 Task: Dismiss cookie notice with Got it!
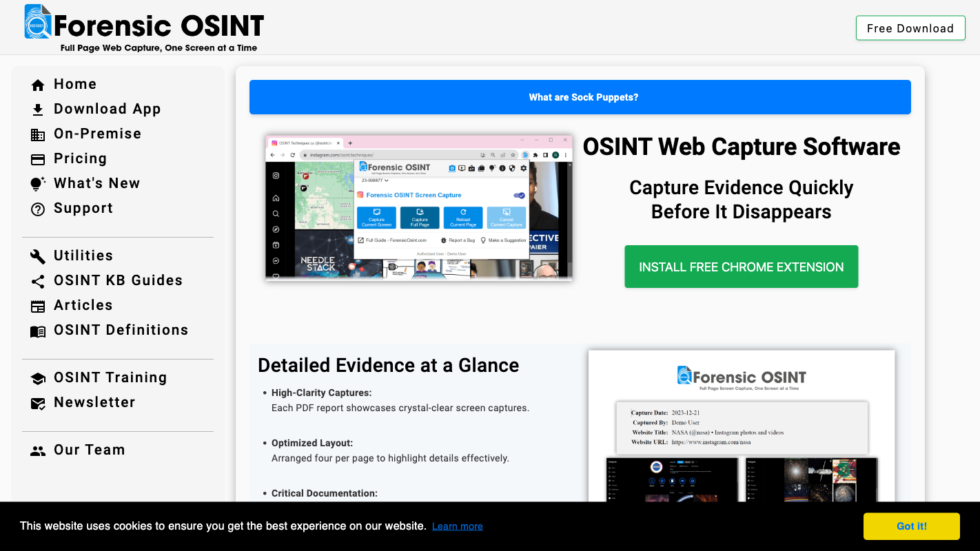[x=912, y=526]
